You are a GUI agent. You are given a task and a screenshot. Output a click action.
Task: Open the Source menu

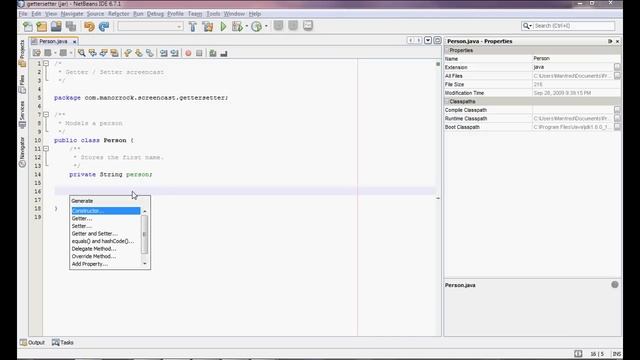click(95, 13)
